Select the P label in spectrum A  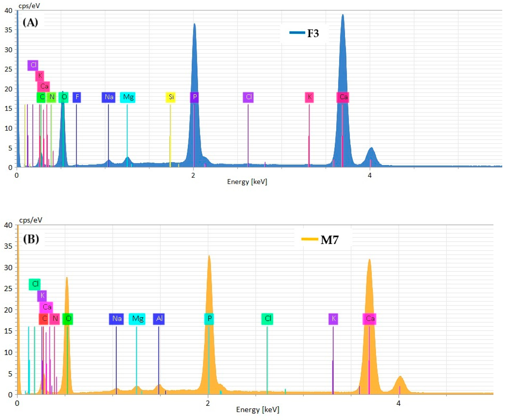[194, 97]
